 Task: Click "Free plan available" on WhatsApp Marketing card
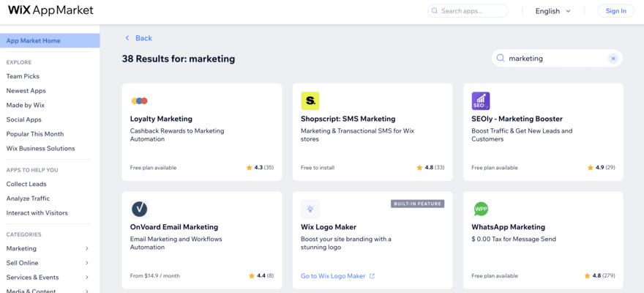point(495,275)
